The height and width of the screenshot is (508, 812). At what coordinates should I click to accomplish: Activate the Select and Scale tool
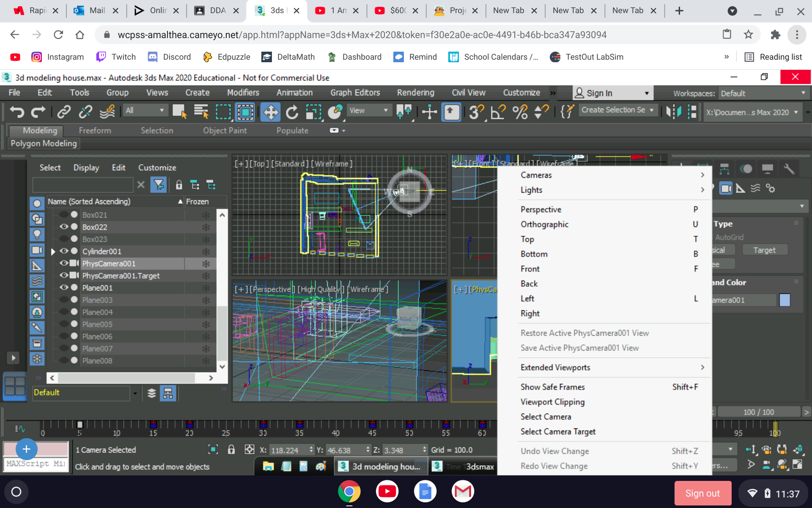314,112
